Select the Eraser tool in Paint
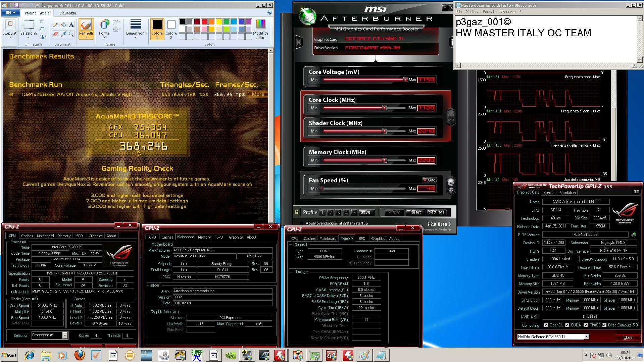This screenshot has height=362, width=644. coord(55,34)
